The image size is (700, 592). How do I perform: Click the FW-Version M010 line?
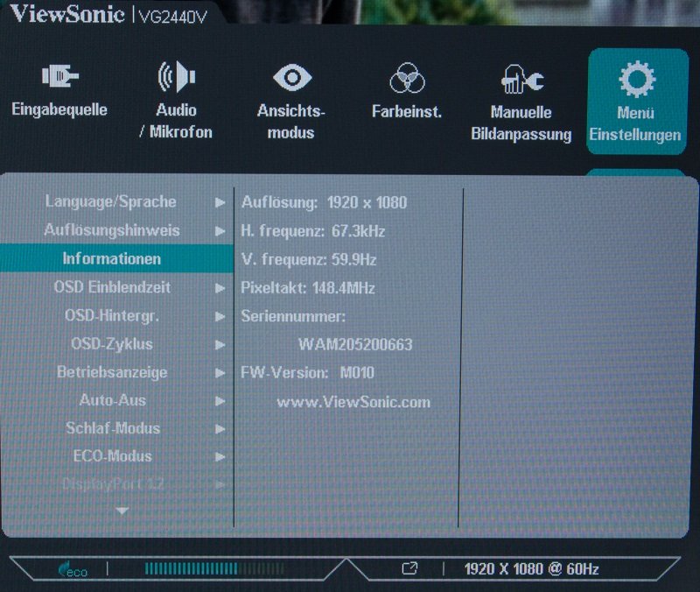click(307, 372)
